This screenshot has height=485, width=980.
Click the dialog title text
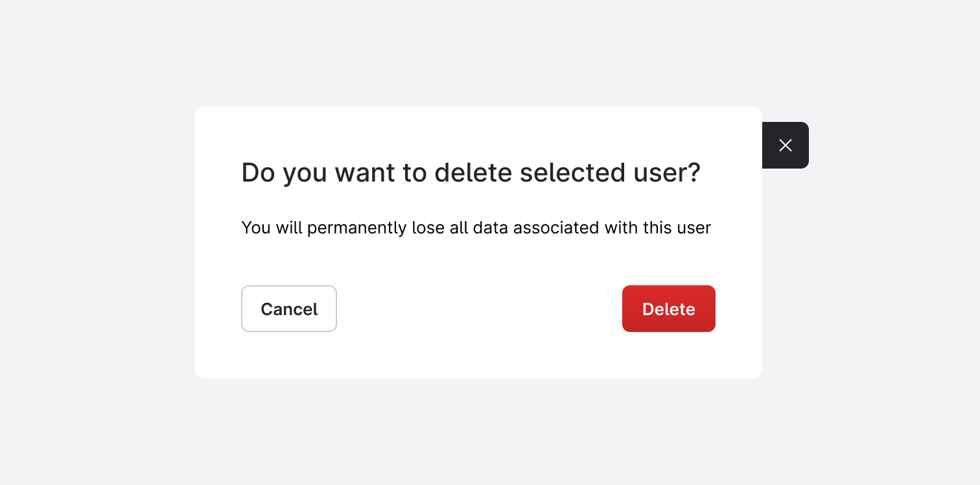click(471, 172)
